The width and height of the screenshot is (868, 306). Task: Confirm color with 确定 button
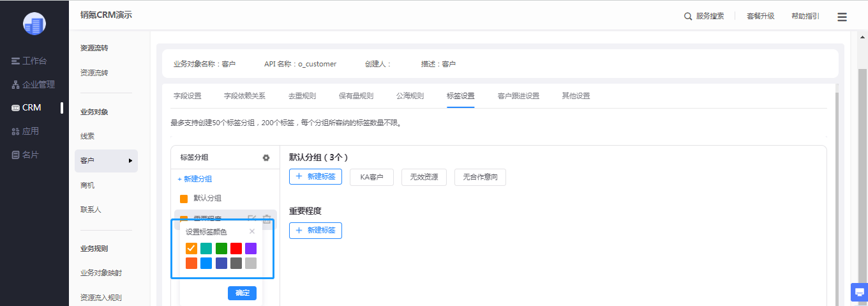coord(242,293)
